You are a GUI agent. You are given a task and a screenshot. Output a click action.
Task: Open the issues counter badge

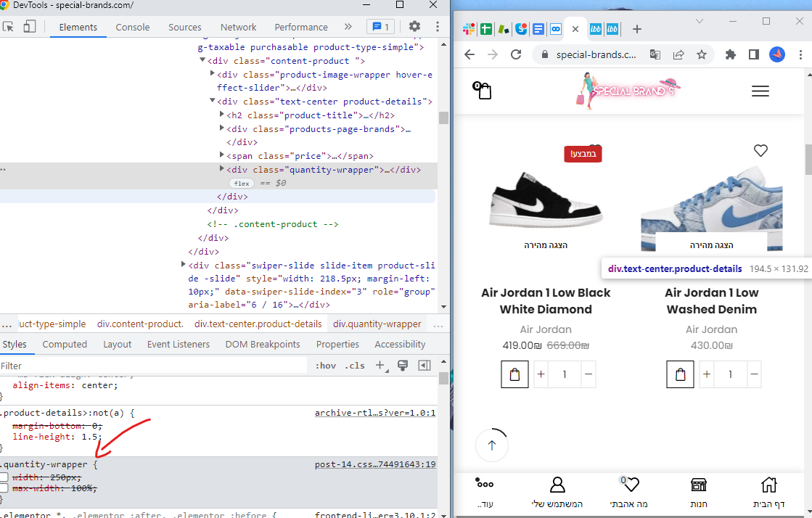coord(381,27)
